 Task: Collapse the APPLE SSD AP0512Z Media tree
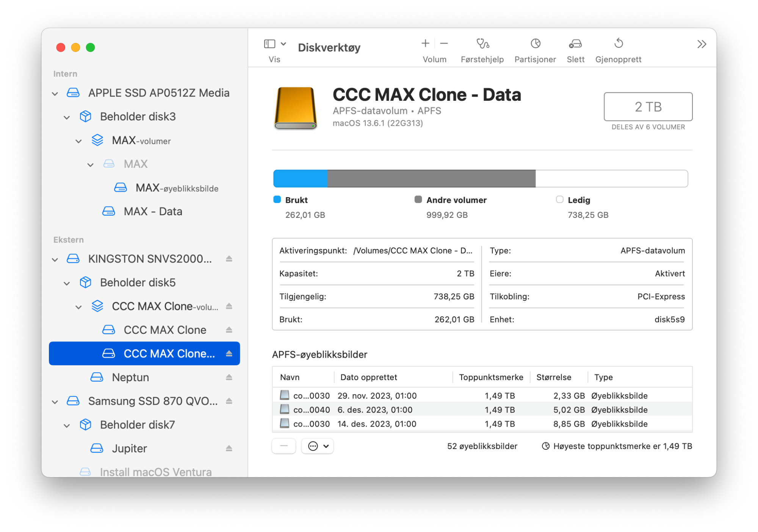pyautogui.click(x=55, y=94)
